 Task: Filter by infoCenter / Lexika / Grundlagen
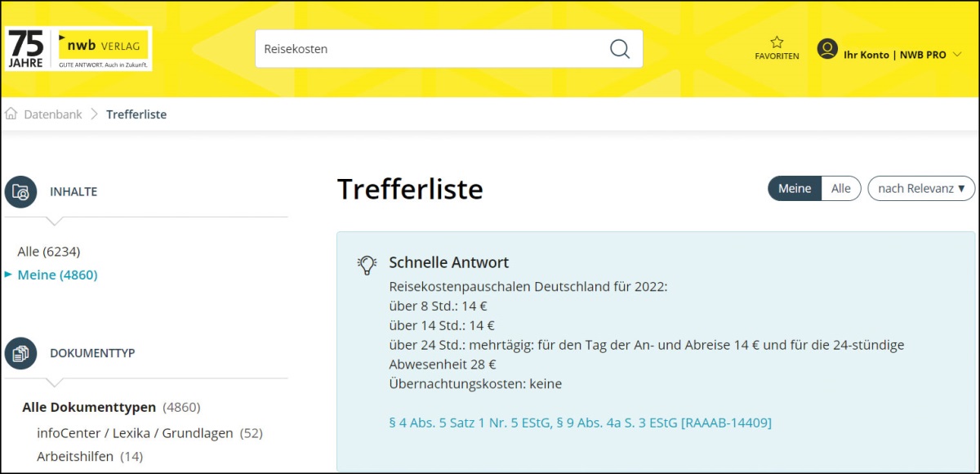(135, 432)
